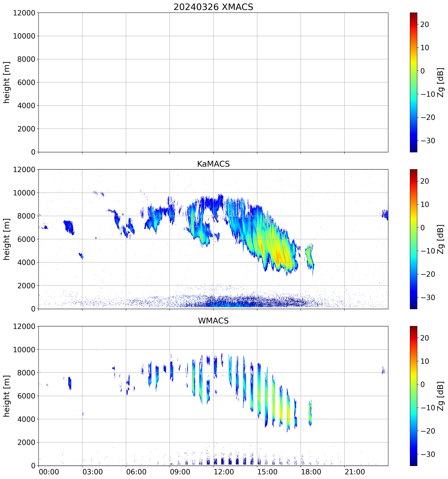Click the KaMACS panel's Zg colorbar

coord(413,239)
